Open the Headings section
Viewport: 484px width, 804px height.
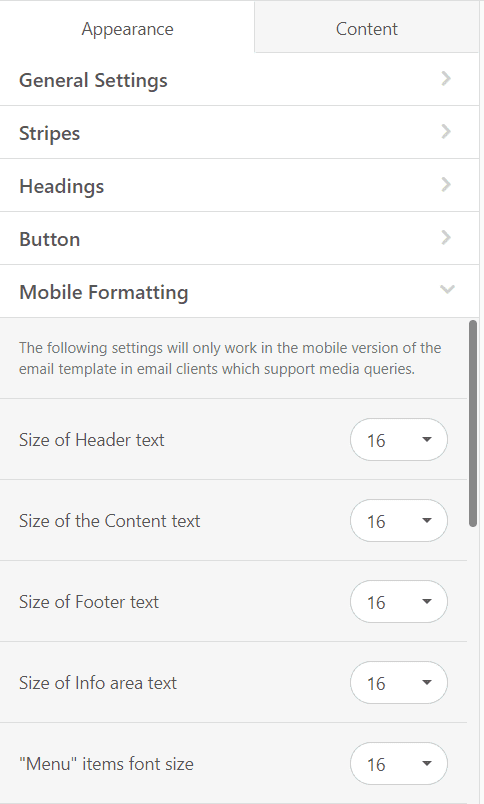(x=239, y=186)
